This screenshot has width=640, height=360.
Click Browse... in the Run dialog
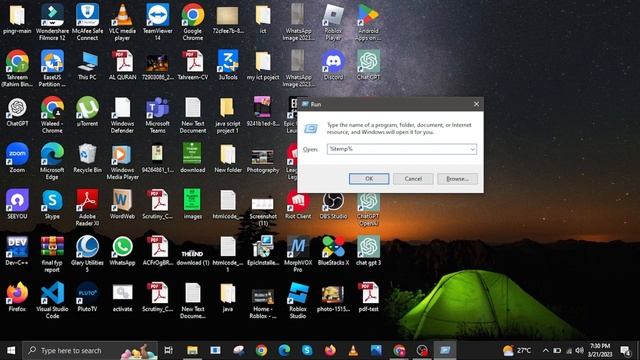tap(457, 179)
